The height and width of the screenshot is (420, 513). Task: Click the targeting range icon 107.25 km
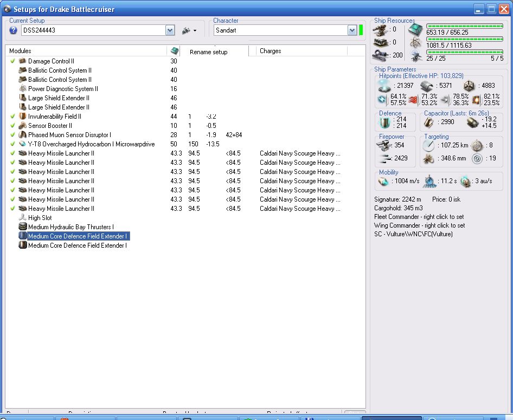[428, 145]
